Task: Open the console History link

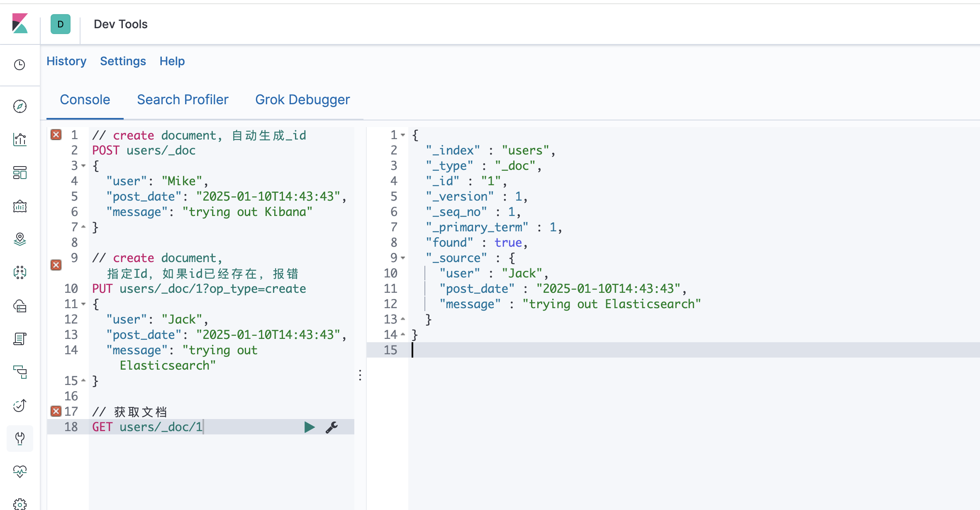Action: coord(66,61)
